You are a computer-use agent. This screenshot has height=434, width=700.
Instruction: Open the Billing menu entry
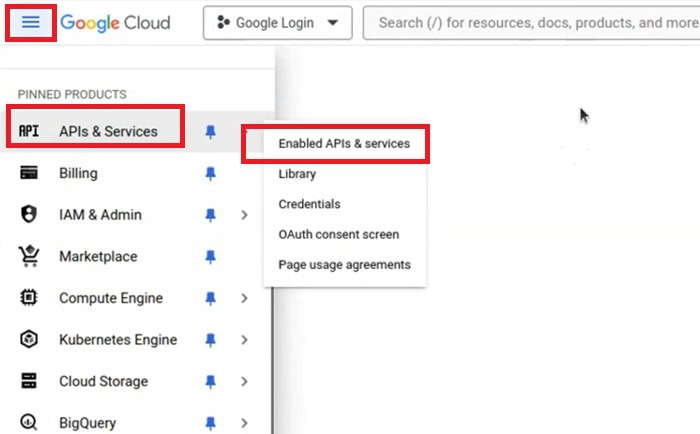[x=79, y=173]
